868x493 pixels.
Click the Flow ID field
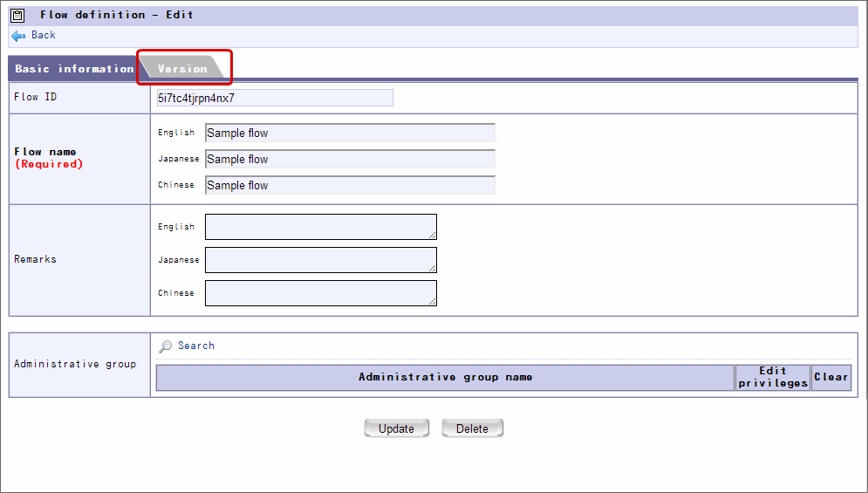275,98
